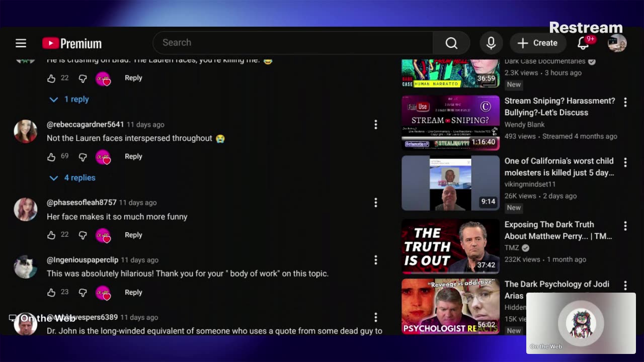The image size is (644, 362).
Task: Open more actions for 'Stream Sniping?' video
Action: click(x=625, y=103)
